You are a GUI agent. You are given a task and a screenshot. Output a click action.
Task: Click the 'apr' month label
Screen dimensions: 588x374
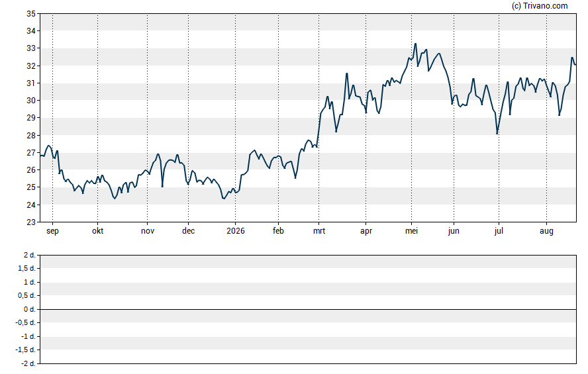click(366, 231)
